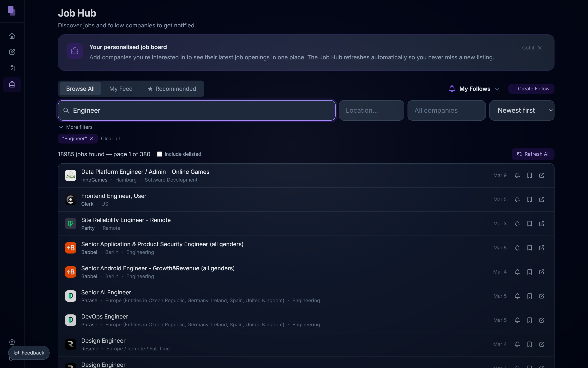Click the InnoGames company logo
The width and height of the screenshot is (588, 368).
[70, 175]
